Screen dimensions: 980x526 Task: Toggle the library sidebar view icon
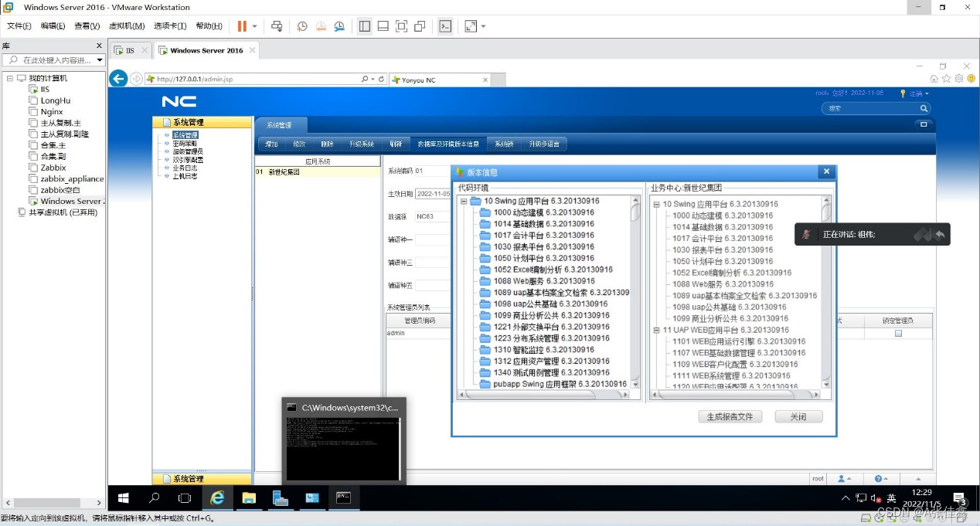[x=365, y=26]
